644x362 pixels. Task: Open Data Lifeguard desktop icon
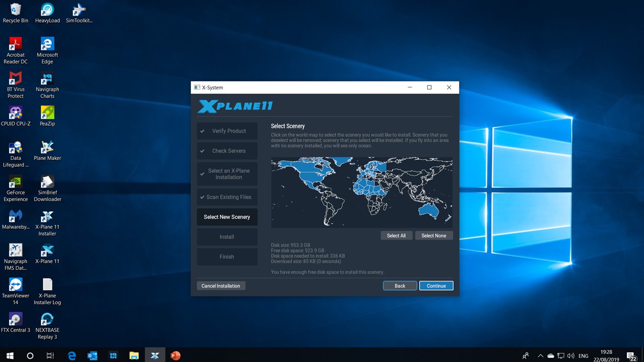[16, 154]
